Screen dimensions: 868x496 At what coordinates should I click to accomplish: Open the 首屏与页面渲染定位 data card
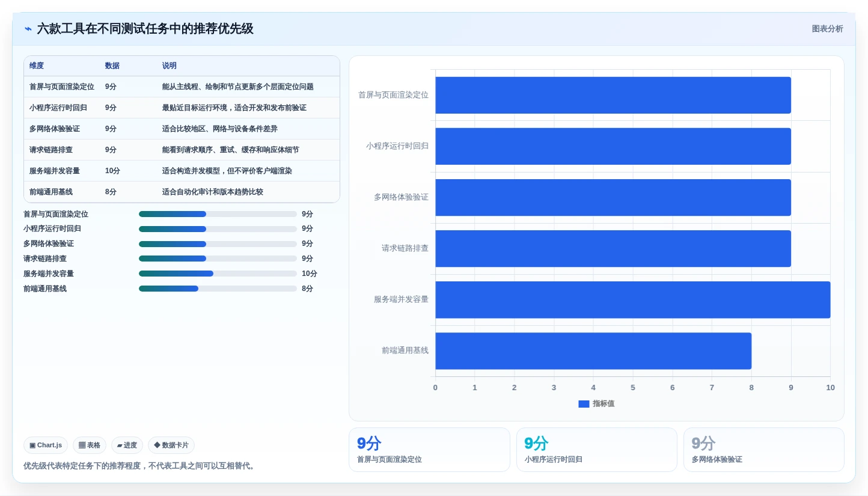pyautogui.click(x=429, y=450)
